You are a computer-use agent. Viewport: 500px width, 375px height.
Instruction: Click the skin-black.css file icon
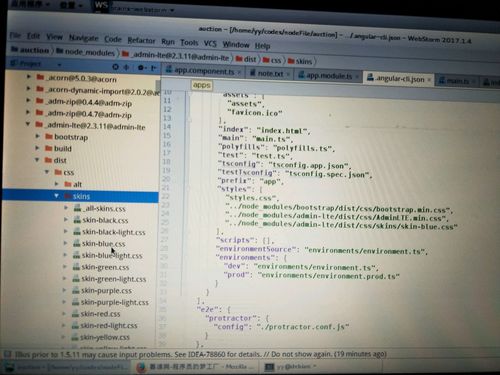coord(77,220)
